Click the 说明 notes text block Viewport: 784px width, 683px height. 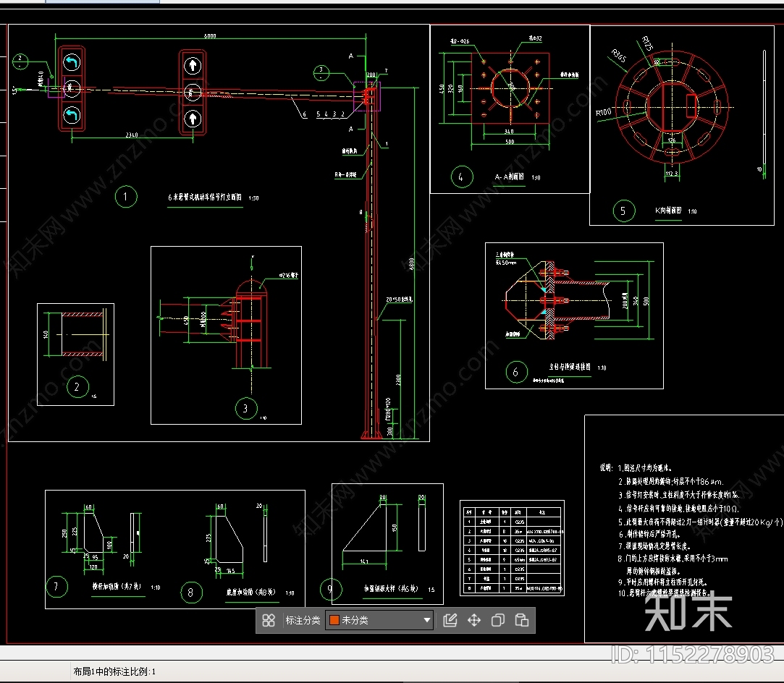point(680,530)
